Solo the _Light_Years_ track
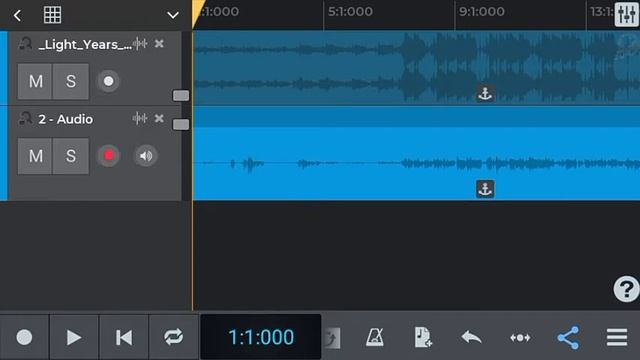The width and height of the screenshot is (640, 360). point(71,81)
